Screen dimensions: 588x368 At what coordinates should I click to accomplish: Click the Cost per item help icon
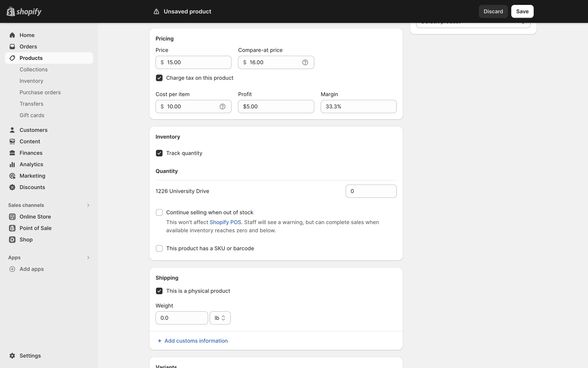pos(222,106)
